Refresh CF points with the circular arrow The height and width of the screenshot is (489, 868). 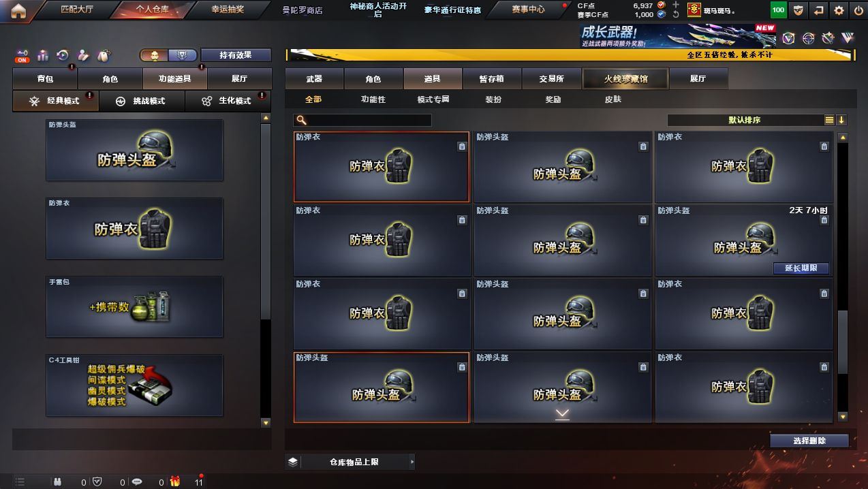click(675, 14)
